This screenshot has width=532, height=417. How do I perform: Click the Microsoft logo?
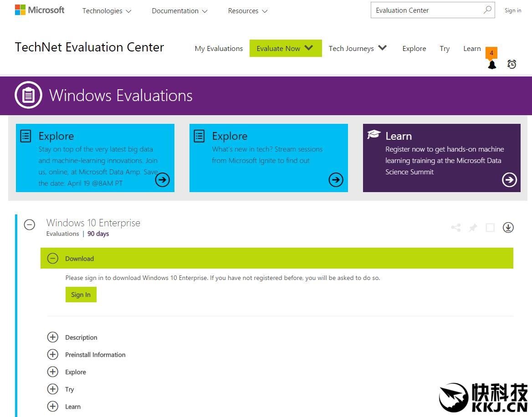(39, 10)
